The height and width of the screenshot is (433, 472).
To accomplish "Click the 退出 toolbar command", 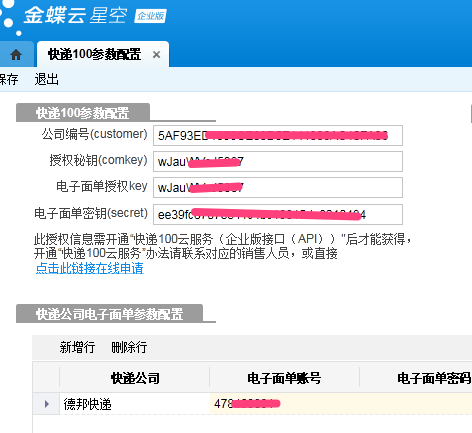I will pos(47,80).
